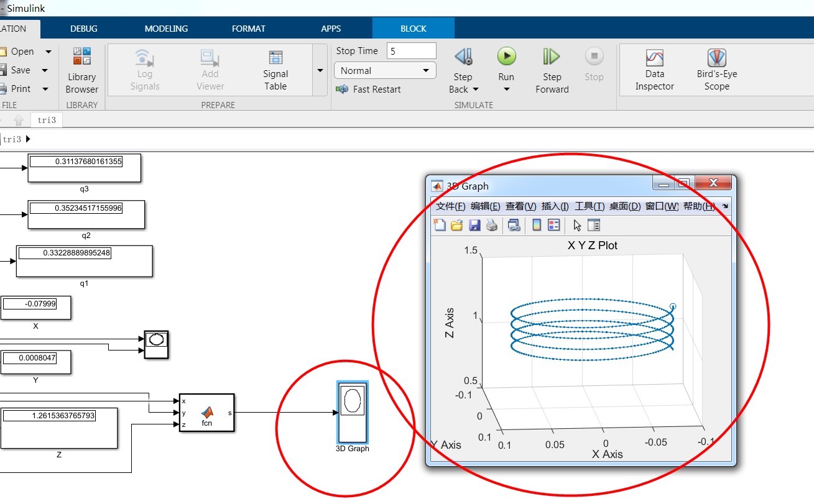Select the q1 display block
Screen dimensions: 814x504
[84, 261]
